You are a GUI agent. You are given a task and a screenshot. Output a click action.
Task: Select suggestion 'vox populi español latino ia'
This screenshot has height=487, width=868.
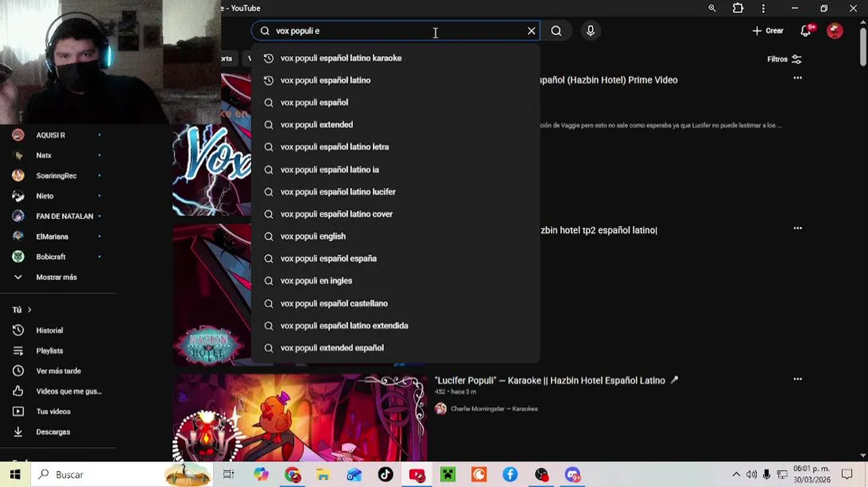coord(396,170)
